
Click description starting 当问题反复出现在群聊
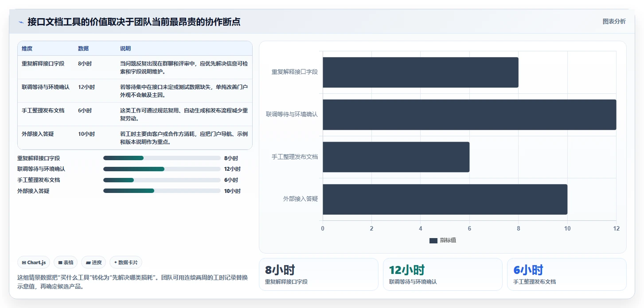(184, 67)
